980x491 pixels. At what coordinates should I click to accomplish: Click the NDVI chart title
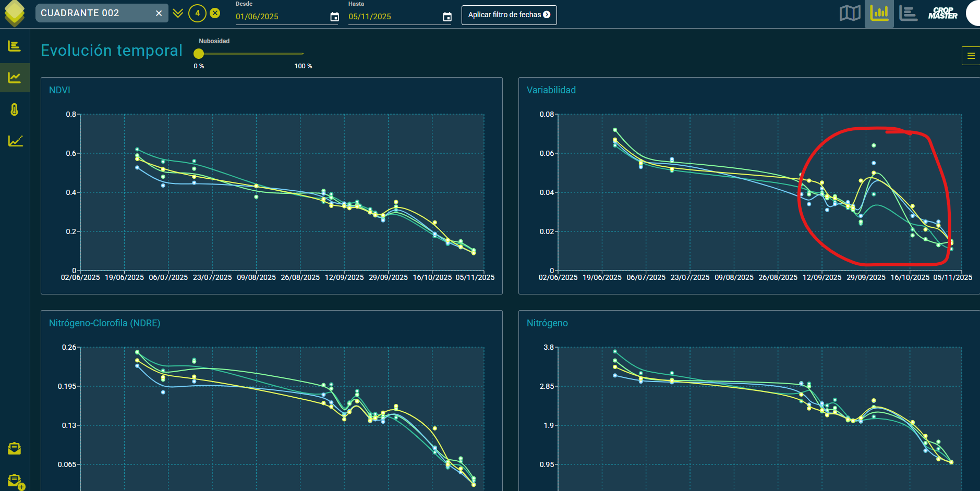coord(59,90)
